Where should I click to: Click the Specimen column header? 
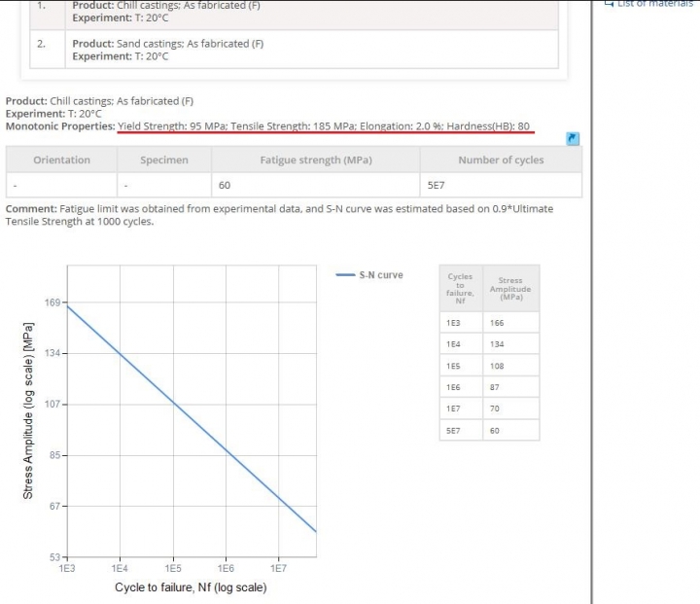(164, 160)
